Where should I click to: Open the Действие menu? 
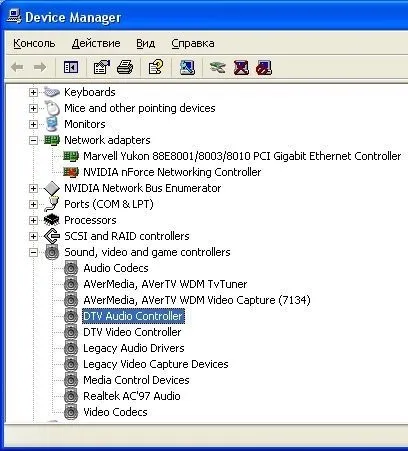(96, 43)
